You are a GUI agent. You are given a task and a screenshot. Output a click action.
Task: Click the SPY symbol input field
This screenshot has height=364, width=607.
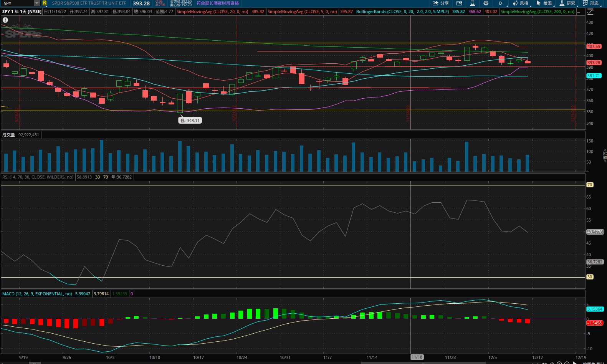tap(18, 3)
